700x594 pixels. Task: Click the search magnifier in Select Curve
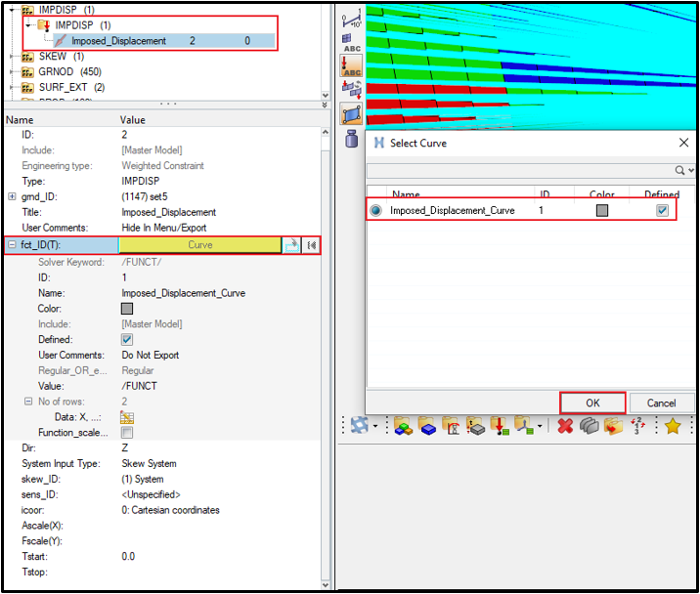(679, 170)
